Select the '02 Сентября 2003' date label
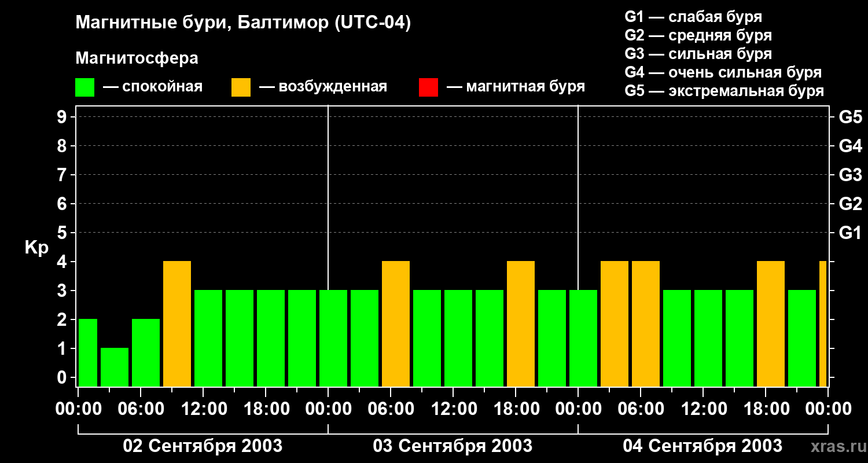 click(203, 446)
